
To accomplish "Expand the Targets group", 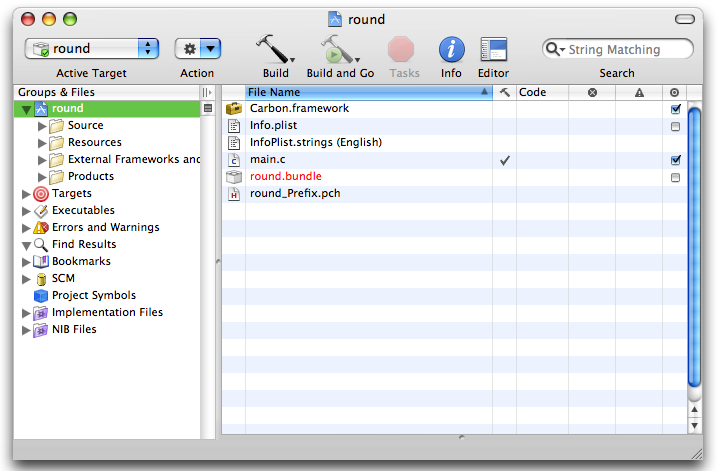I will point(26,194).
